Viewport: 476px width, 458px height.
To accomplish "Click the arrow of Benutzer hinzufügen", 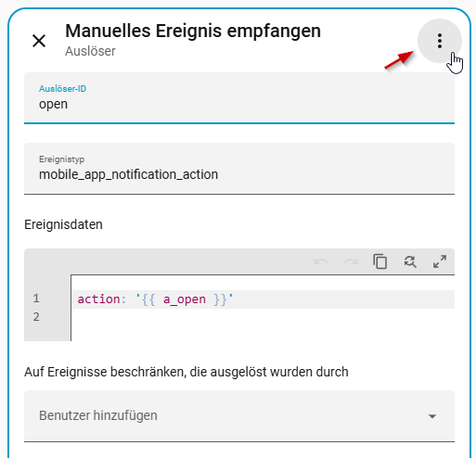I will pyautogui.click(x=432, y=416).
